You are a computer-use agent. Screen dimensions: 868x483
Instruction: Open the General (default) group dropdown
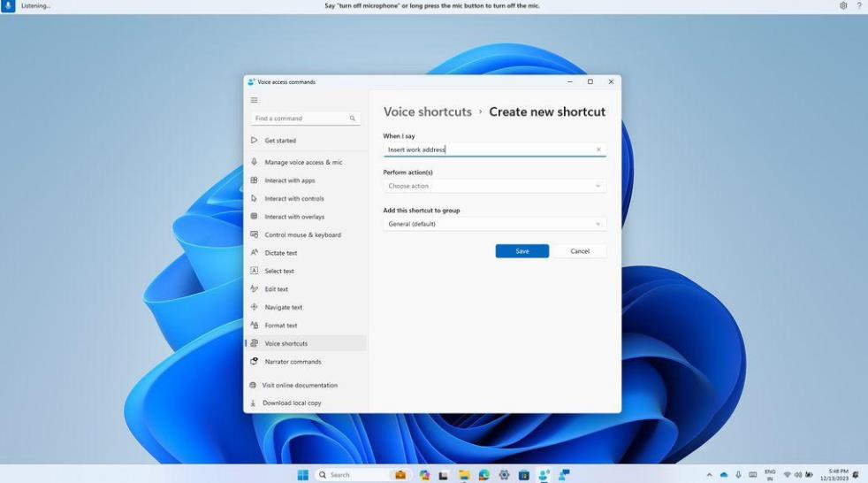[494, 225]
